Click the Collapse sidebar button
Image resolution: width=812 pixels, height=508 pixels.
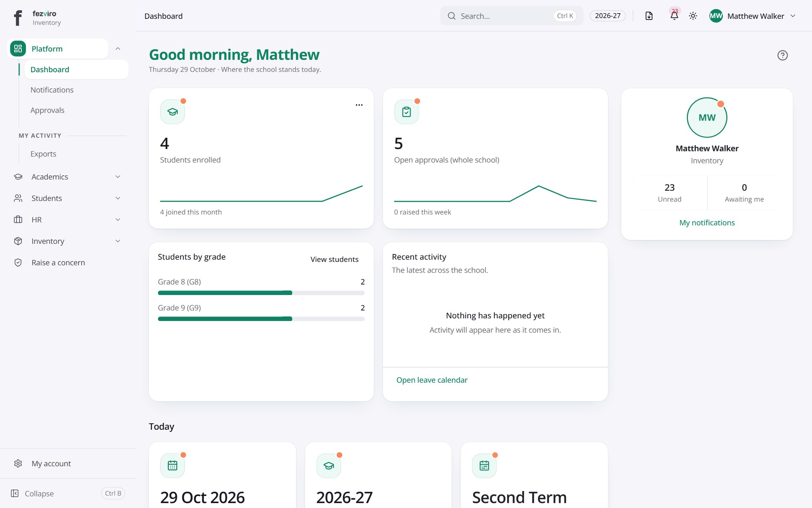[68, 493]
